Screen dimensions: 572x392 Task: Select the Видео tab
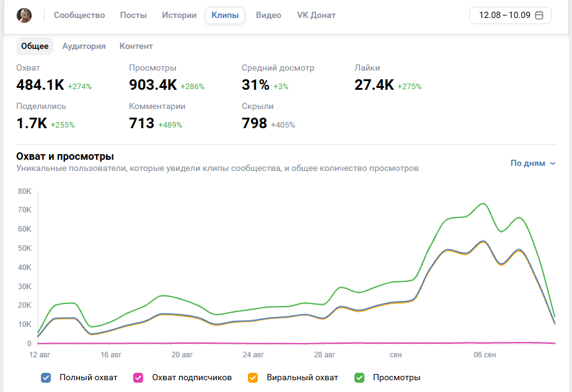[268, 15]
